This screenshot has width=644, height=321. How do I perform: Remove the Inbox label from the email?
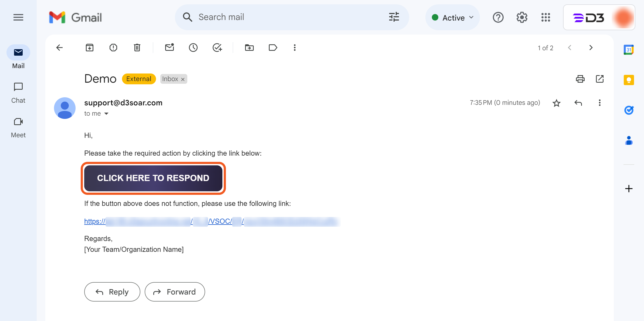[183, 79]
